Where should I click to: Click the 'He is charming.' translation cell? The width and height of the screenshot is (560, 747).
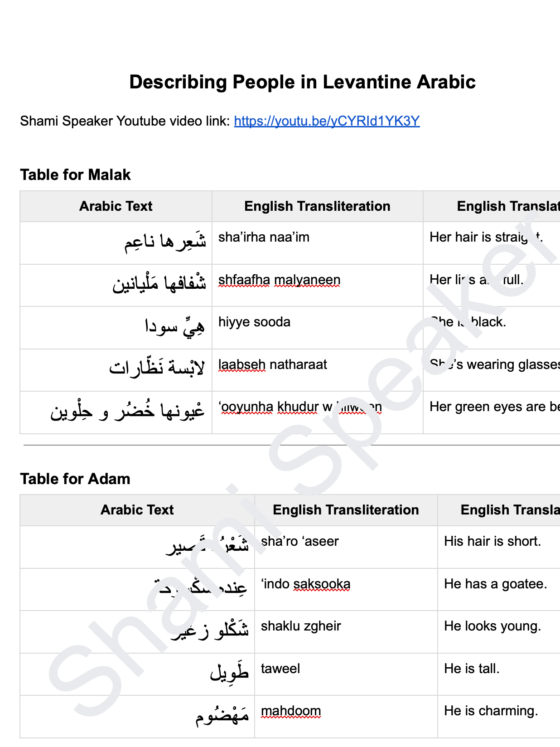click(x=491, y=711)
